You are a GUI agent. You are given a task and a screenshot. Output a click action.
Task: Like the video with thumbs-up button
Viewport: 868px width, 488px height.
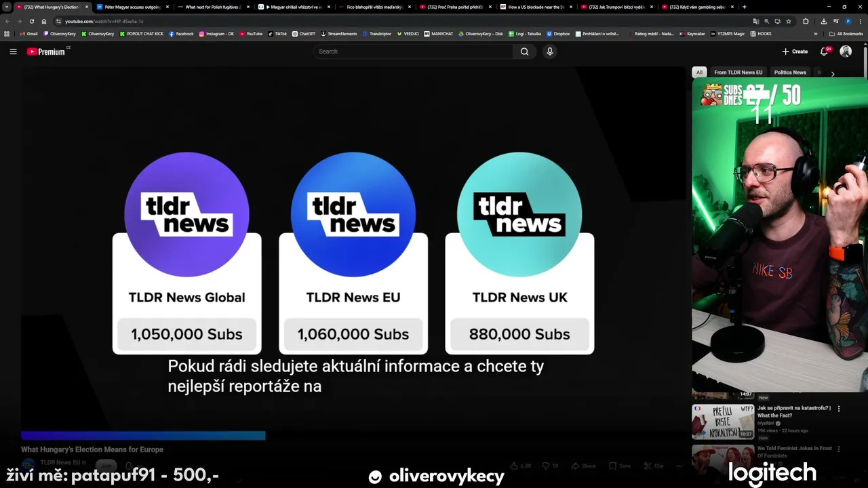pos(521,466)
